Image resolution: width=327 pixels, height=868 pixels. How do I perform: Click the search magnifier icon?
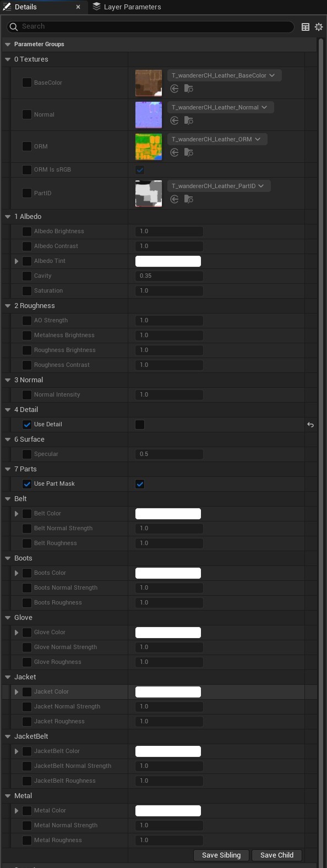click(14, 26)
